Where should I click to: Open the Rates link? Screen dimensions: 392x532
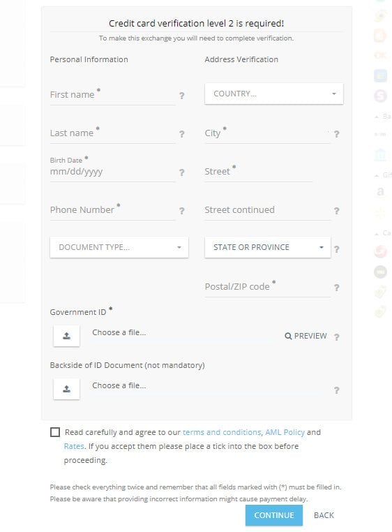point(74,446)
